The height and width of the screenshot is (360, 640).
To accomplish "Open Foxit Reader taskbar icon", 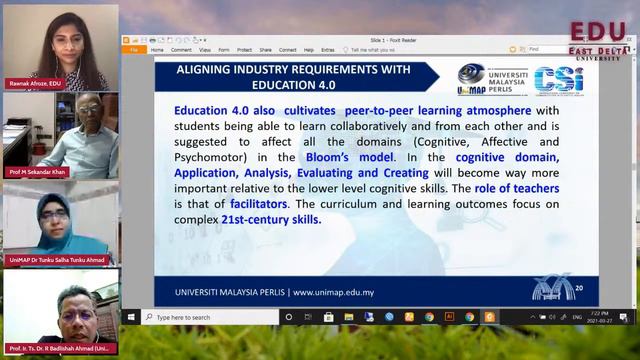I will click(489, 317).
